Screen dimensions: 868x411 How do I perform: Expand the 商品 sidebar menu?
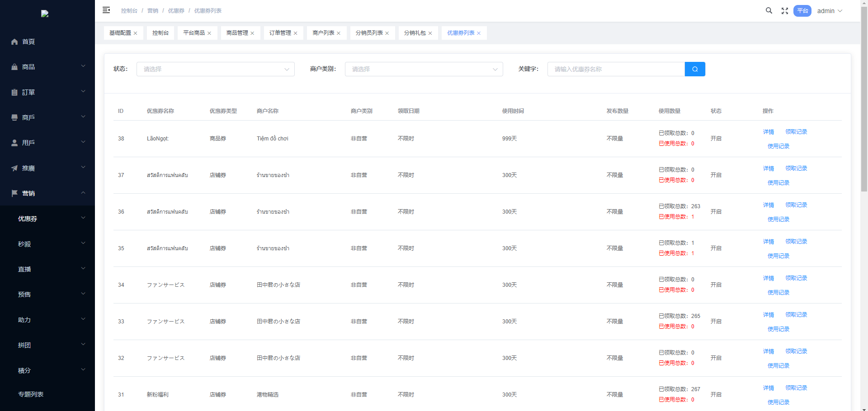47,67
